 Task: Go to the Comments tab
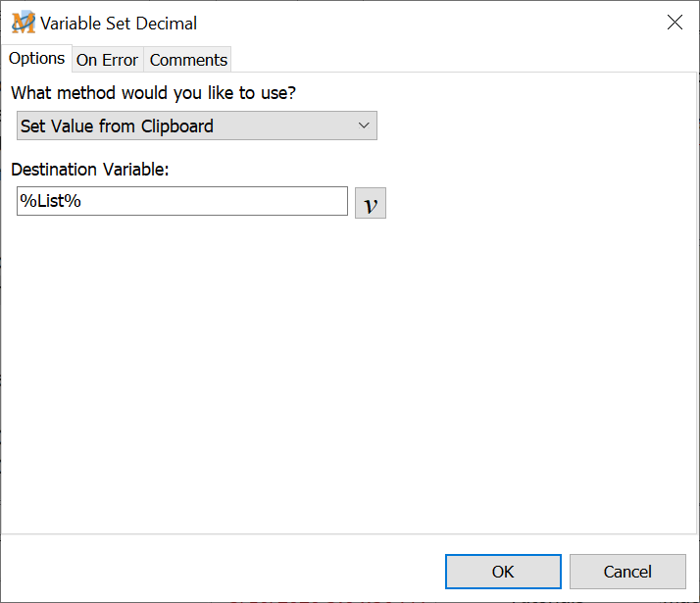(x=188, y=60)
